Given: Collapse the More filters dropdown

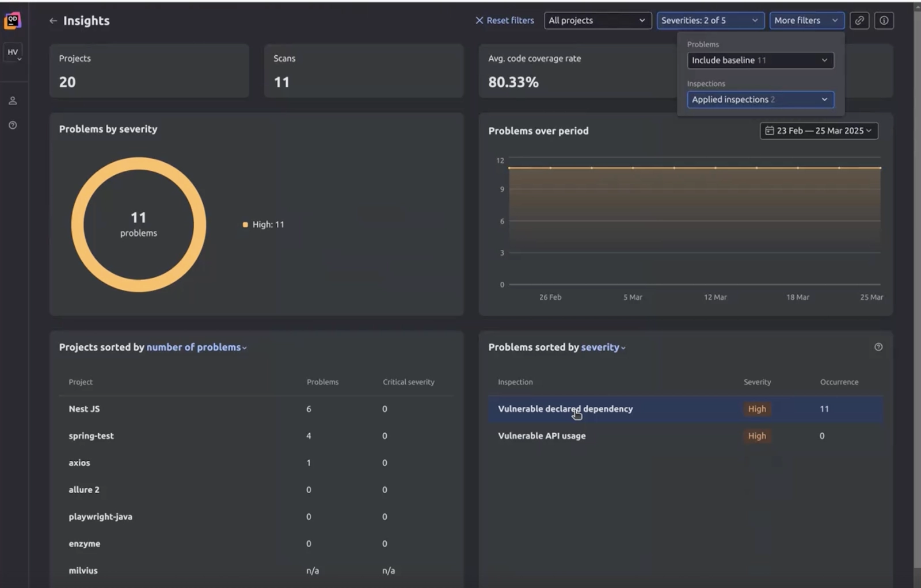Looking at the screenshot, I should 806,20.
